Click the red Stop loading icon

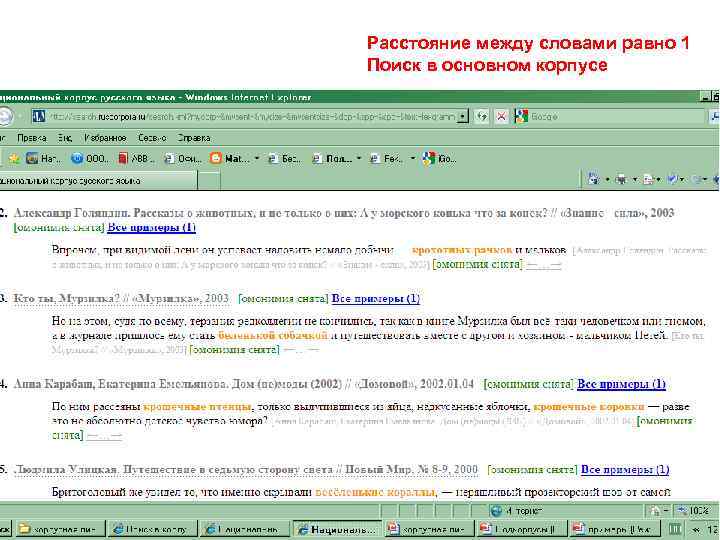click(501, 117)
